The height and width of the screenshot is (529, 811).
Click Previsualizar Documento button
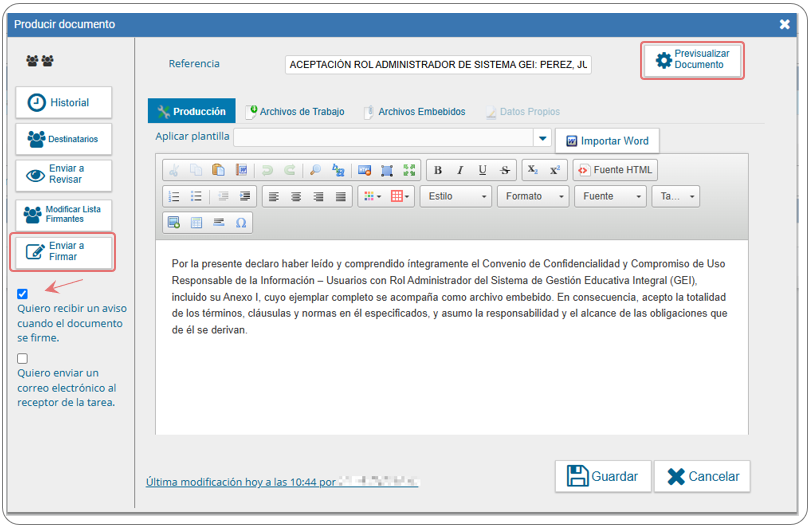coord(692,60)
